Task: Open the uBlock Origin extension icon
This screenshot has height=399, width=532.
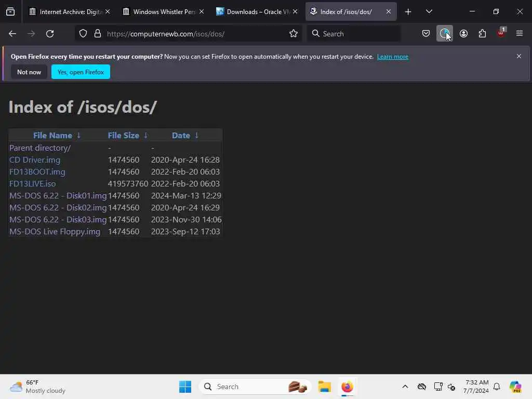Action: point(501,33)
